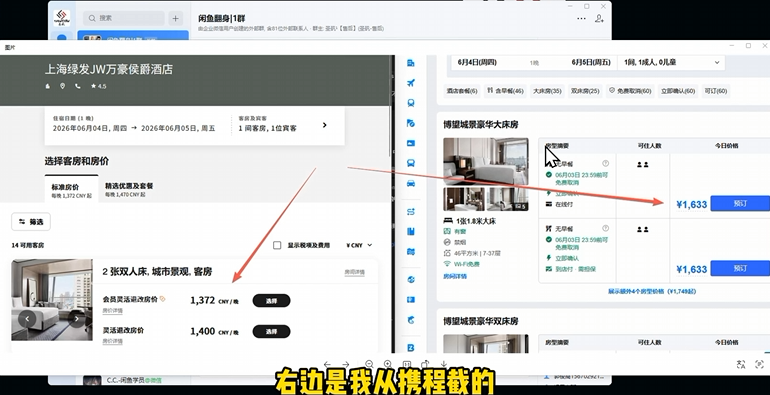Open the three-dot menu in chat header
The width and height of the screenshot is (770, 395).
(x=581, y=19)
